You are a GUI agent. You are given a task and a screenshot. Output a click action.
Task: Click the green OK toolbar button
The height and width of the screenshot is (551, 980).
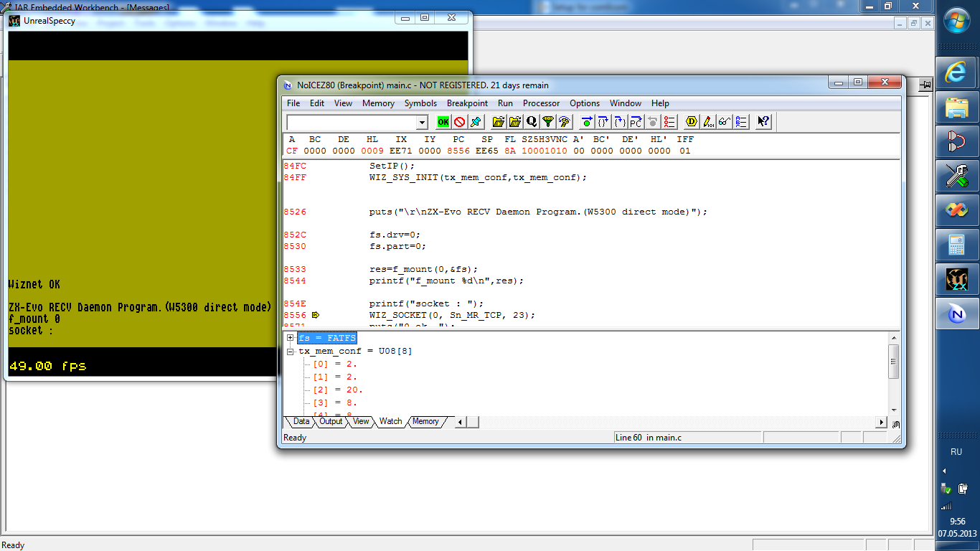click(443, 122)
